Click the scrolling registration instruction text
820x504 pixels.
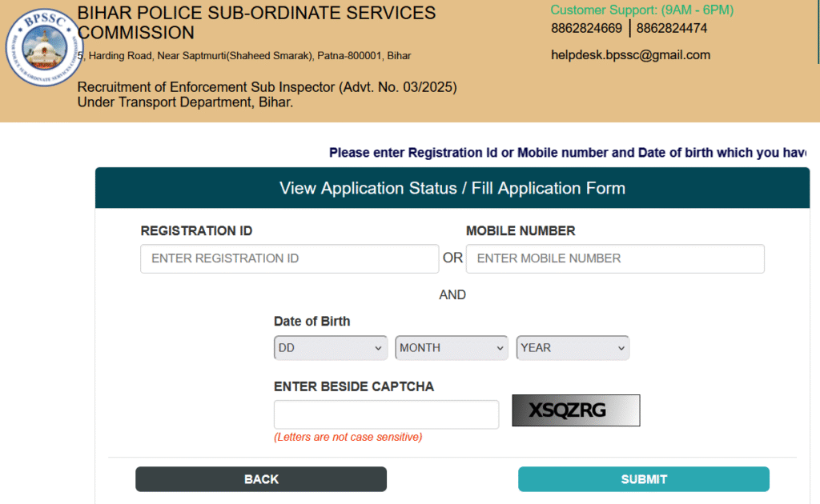pos(568,153)
